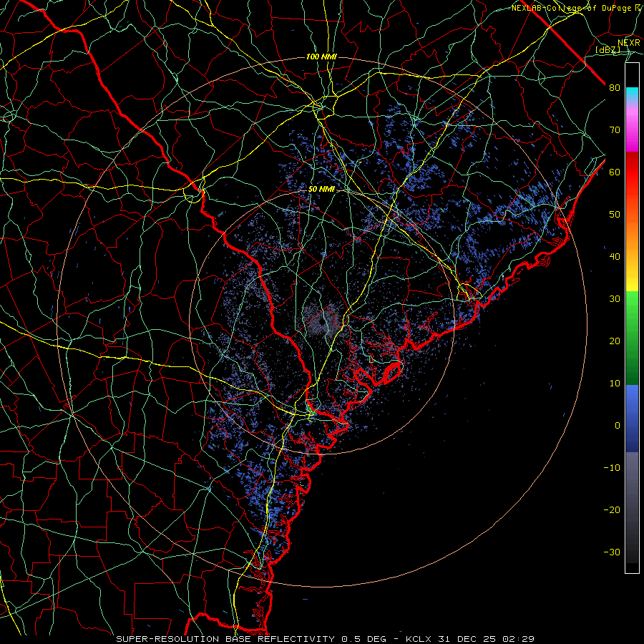Click the 50 NMI range ring label
The height and width of the screenshot is (644, 644).
[321, 190]
